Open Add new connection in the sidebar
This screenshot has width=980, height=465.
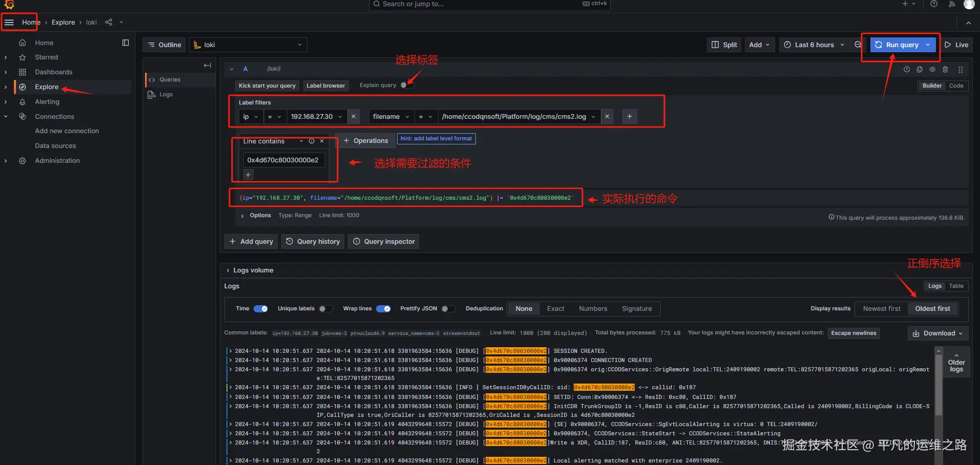[67, 131]
